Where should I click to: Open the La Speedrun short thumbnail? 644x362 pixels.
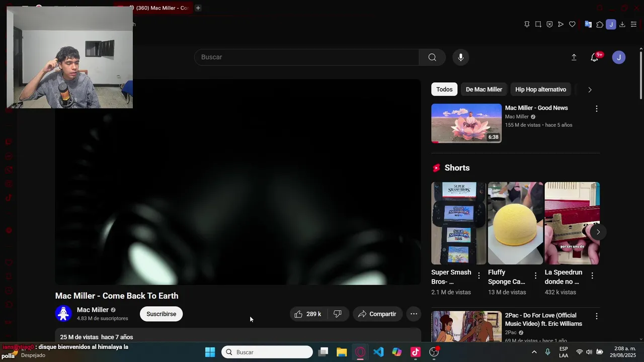tap(572, 223)
